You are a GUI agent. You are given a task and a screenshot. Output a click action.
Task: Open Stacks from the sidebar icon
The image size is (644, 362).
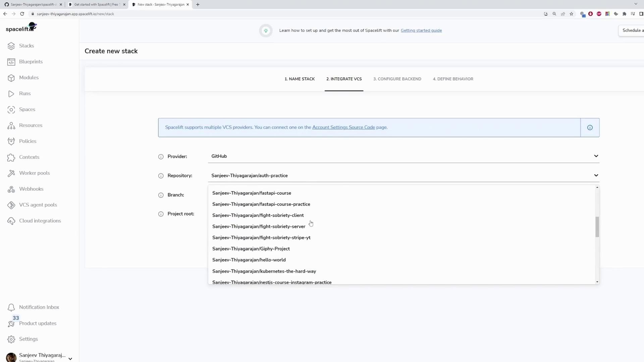coord(11,46)
